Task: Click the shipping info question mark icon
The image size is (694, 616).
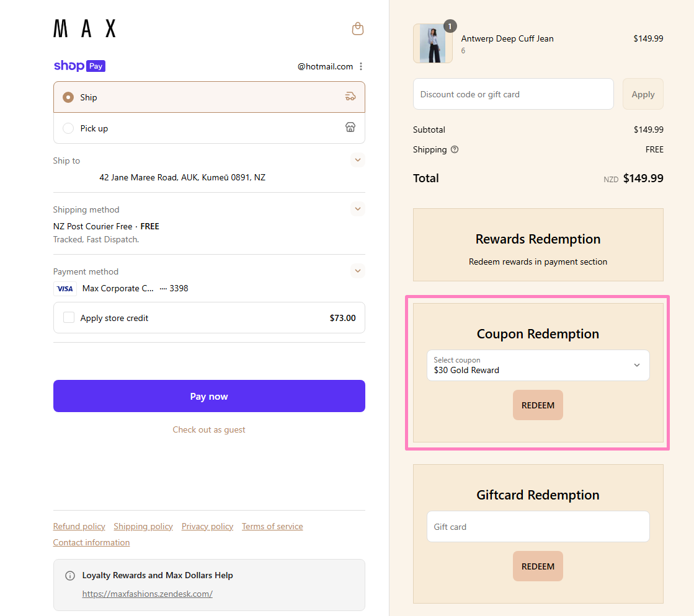Action: pyautogui.click(x=455, y=149)
